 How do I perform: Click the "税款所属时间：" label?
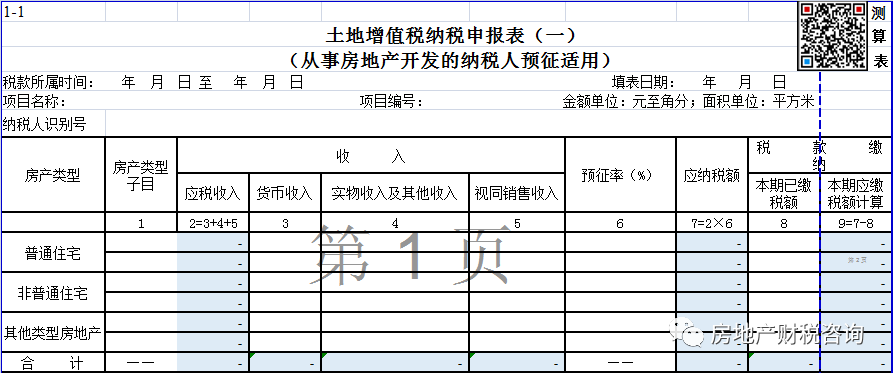[48, 83]
